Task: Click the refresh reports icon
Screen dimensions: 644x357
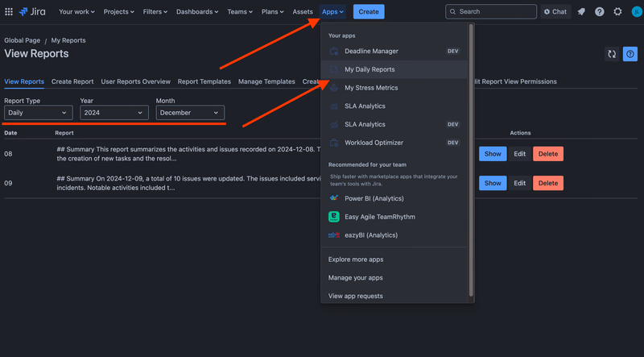Action: (x=612, y=54)
